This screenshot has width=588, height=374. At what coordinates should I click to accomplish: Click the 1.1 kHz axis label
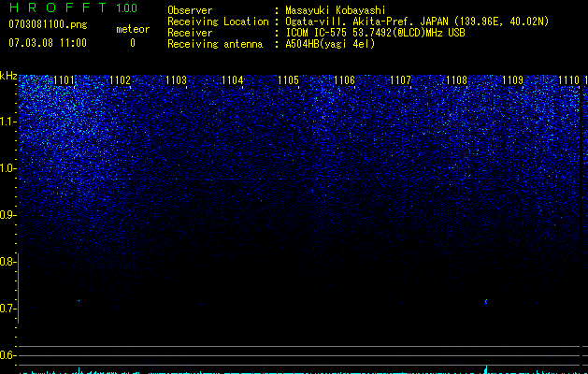click(7, 122)
